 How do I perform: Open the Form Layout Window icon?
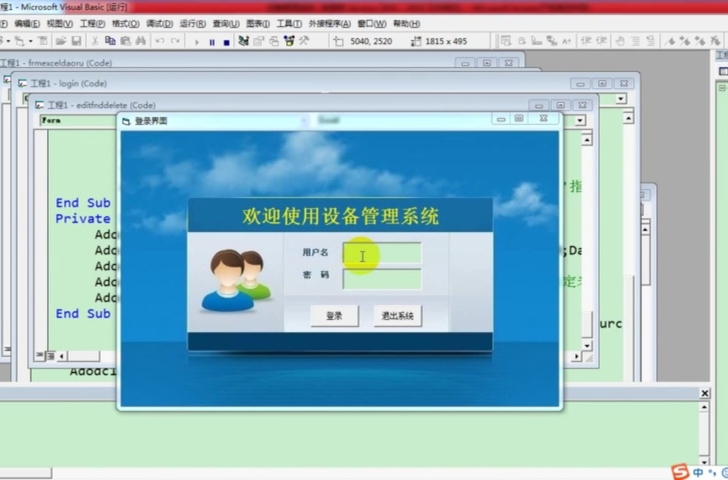274,41
